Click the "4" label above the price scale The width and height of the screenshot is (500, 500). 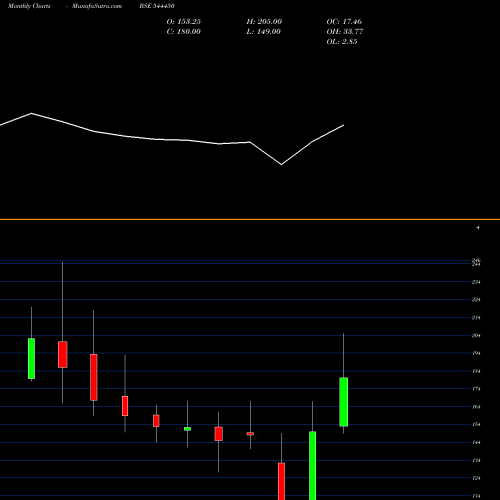[478, 228]
